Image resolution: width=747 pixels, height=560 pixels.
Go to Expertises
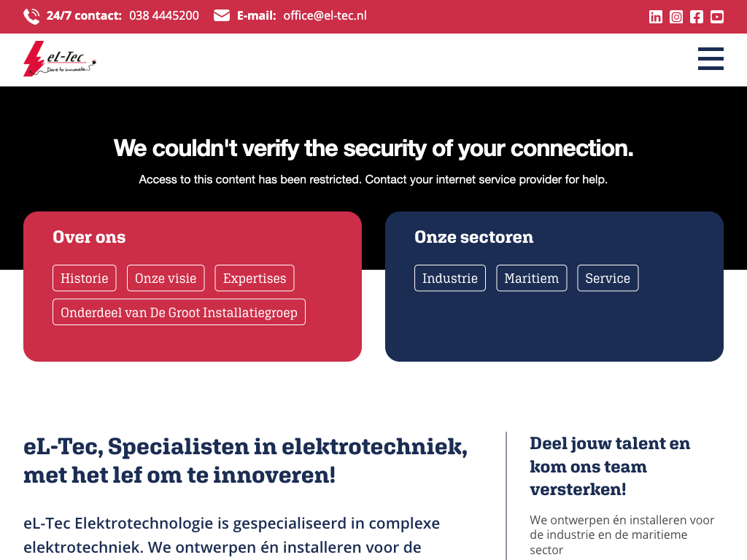[255, 278]
